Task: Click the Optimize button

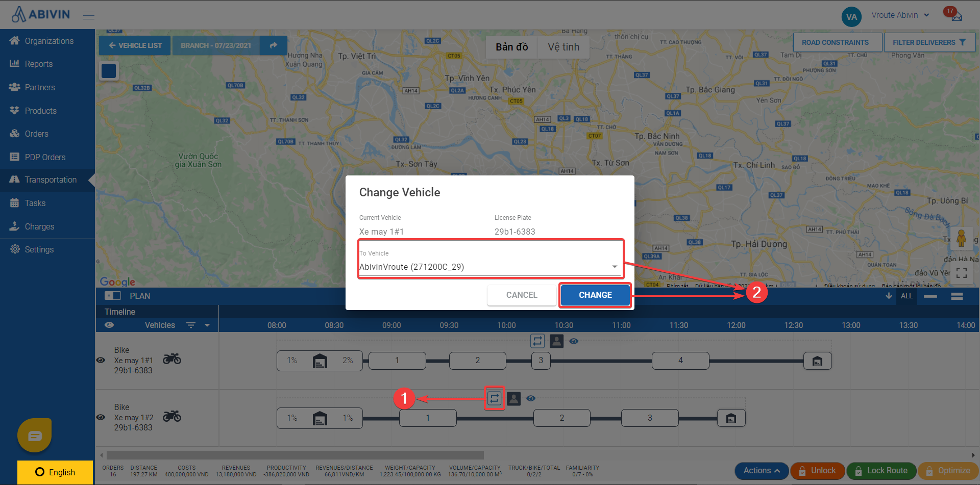Action: (x=948, y=471)
